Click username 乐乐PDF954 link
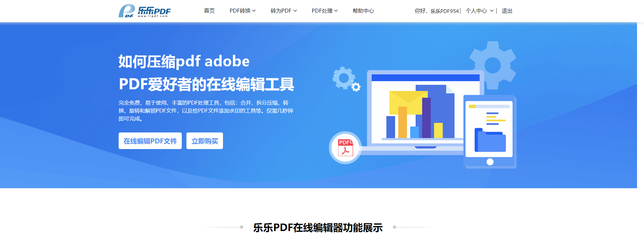This screenshot has width=644, height=243. (x=445, y=11)
